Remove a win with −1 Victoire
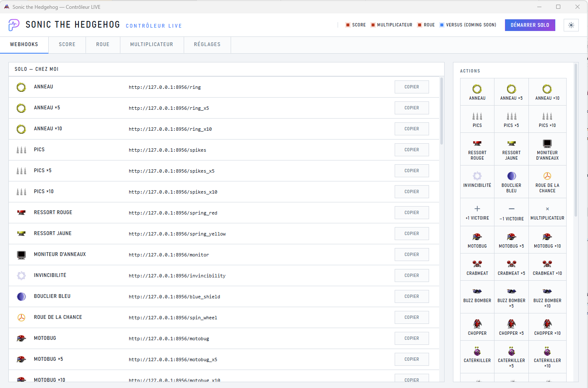 511,212
